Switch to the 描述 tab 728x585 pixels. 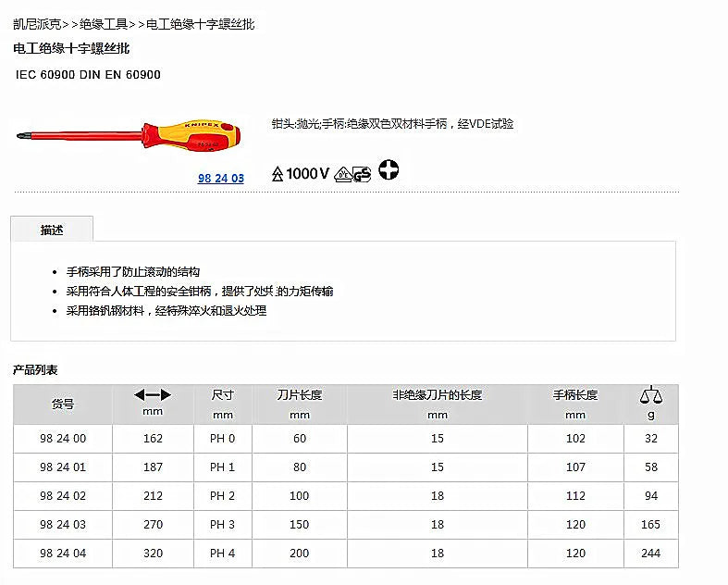(52, 230)
